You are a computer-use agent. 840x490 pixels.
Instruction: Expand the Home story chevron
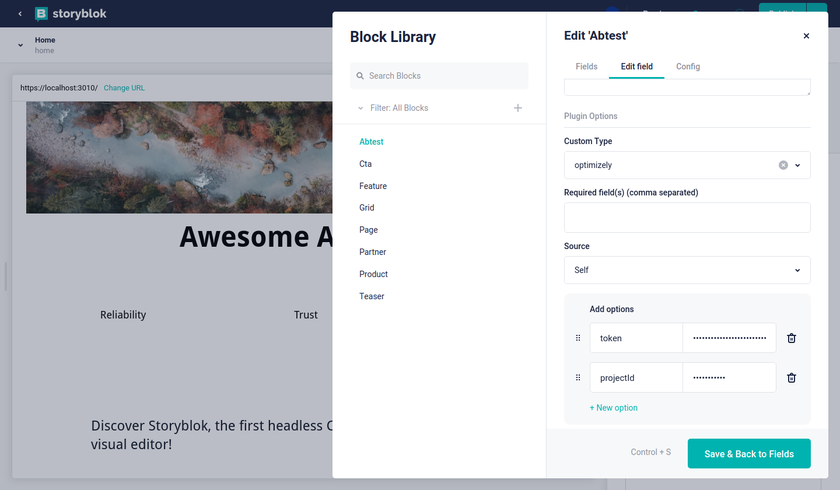(20, 45)
